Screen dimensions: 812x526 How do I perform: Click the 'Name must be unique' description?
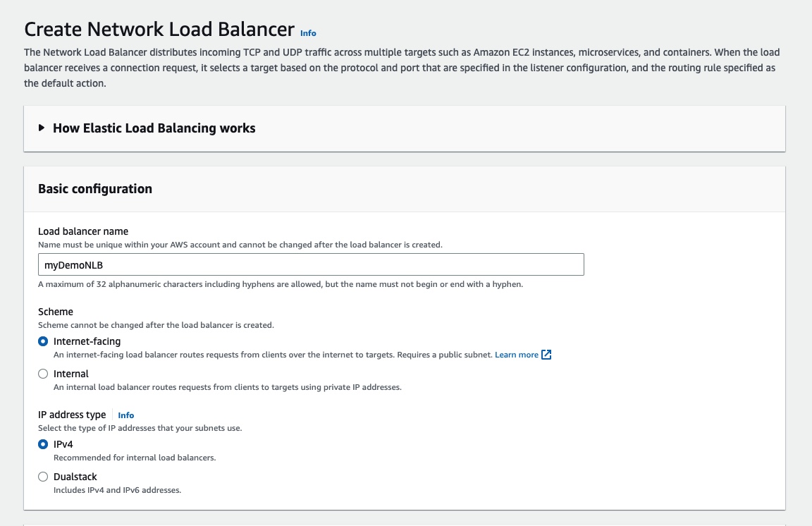240,245
